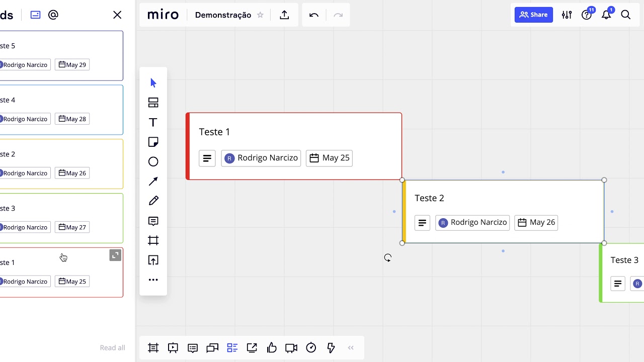Screen dimensions: 644x362
Task: Select the Text tool
Action: (x=153, y=122)
